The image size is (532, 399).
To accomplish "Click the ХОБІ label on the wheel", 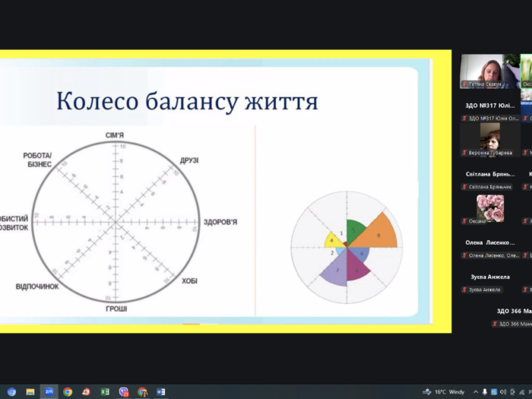I will click(190, 281).
